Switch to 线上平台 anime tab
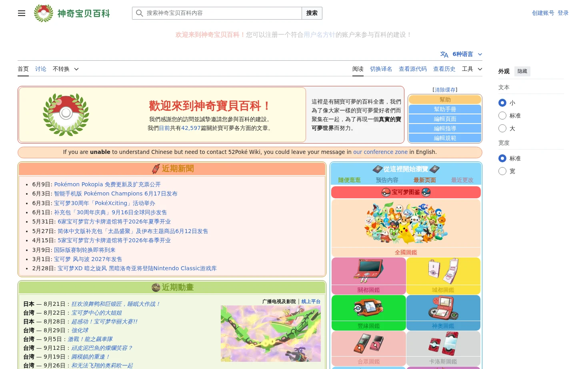 (x=311, y=301)
